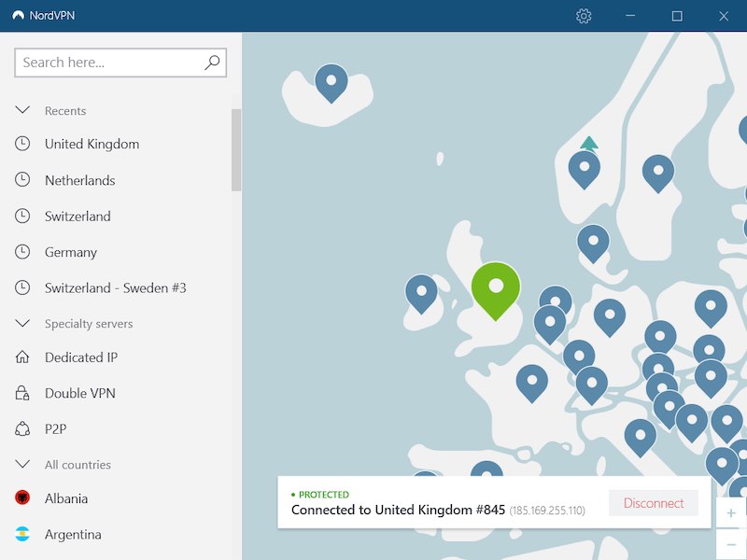Image resolution: width=747 pixels, height=560 pixels.
Task: Select the Italy map pin
Action: (641, 438)
